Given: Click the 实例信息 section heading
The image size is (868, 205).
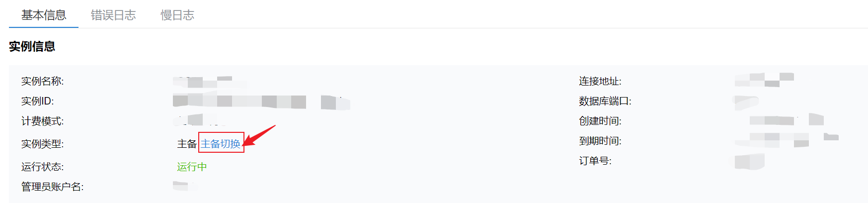Looking at the screenshot, I should [x=32, y=47].
